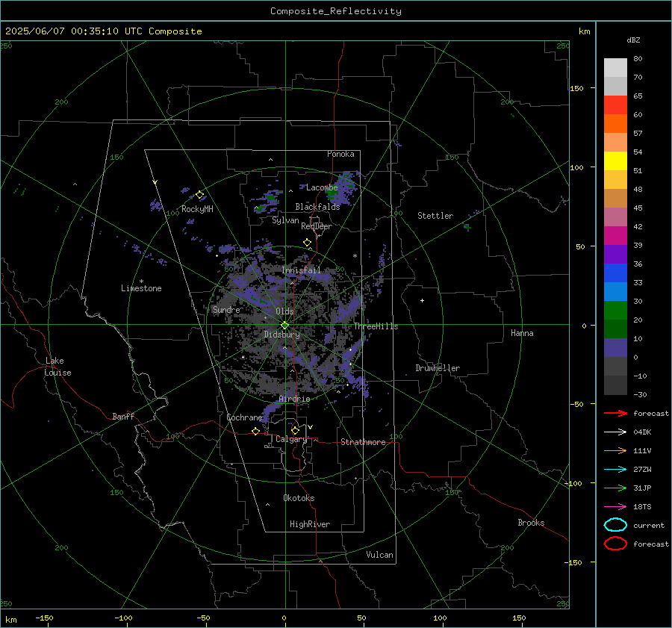Pick the purple 39-36 dBZ swatch
Viewport: 672px width, 628px height.
tap(615, 254)
